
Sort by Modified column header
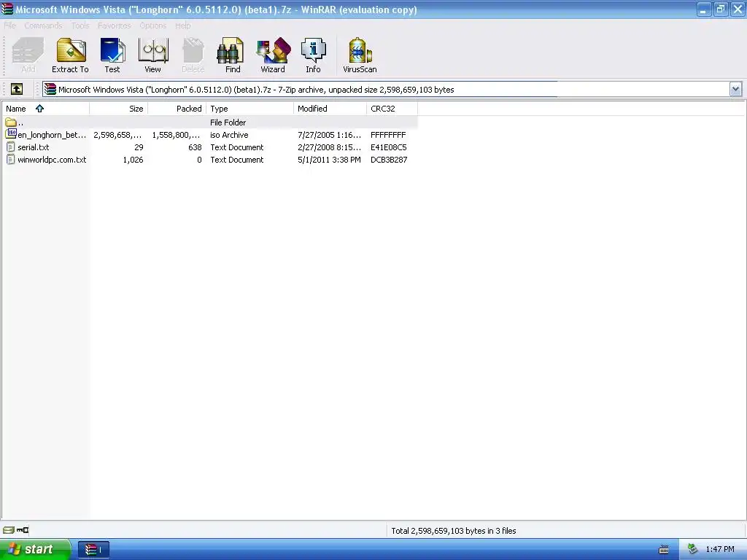tap(330, 109)
